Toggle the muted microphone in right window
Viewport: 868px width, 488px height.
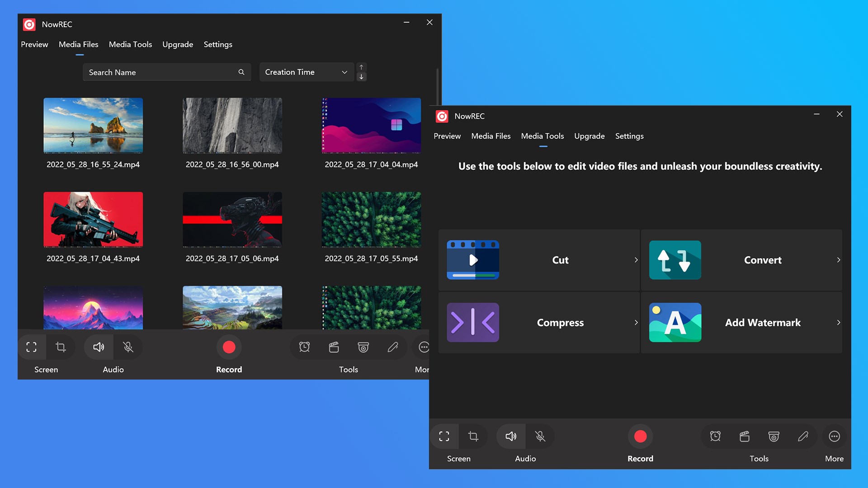[540, 436]
